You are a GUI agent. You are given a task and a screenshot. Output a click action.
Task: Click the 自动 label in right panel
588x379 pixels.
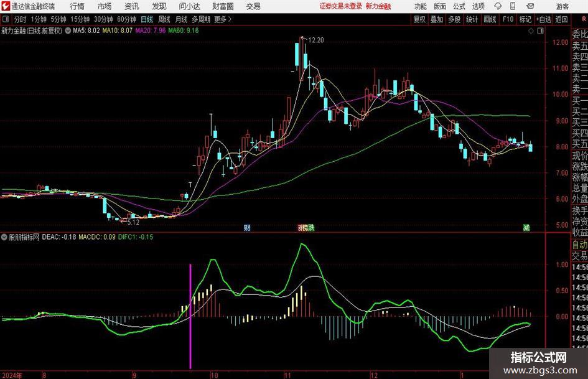(580, 245)
